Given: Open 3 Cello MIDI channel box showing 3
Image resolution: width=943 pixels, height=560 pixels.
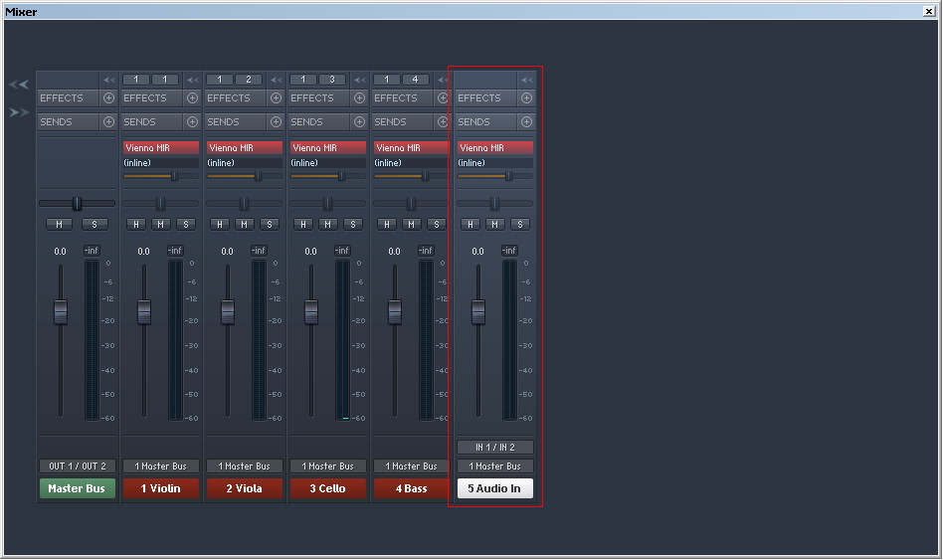Looking at the screenshot, I should 332,80.
